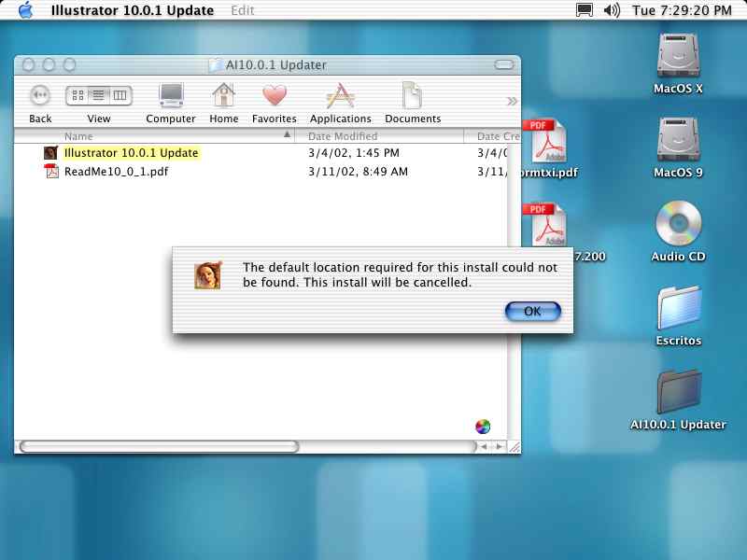Toggle toolbar with pill button
Viewport: 747px width, 560px height.
click(504, 64)
